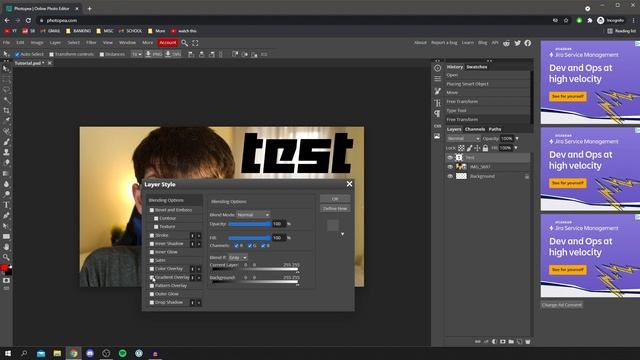Switch to Paths tab
This screenshot has height=360, width=640.
(495, 129)
